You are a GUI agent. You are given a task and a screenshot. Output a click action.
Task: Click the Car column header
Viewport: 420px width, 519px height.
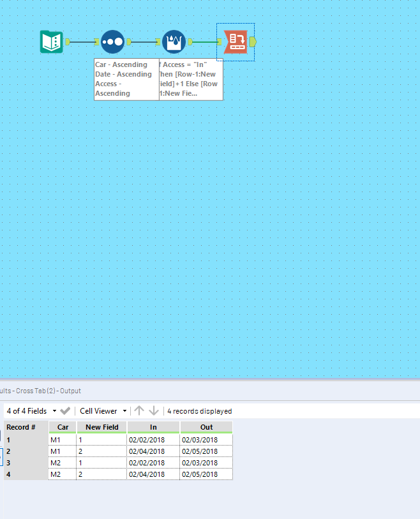pyautogui.click(x=63, y=427)
